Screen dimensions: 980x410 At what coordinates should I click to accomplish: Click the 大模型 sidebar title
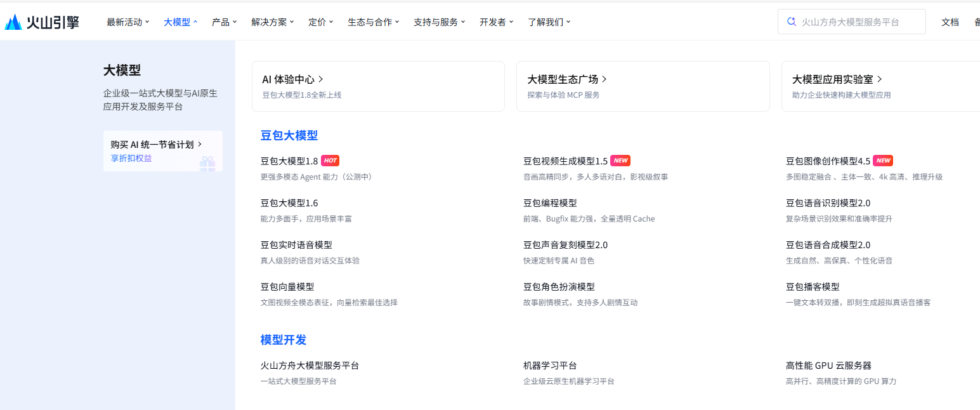pyautogui.click(x=122, y=70)
